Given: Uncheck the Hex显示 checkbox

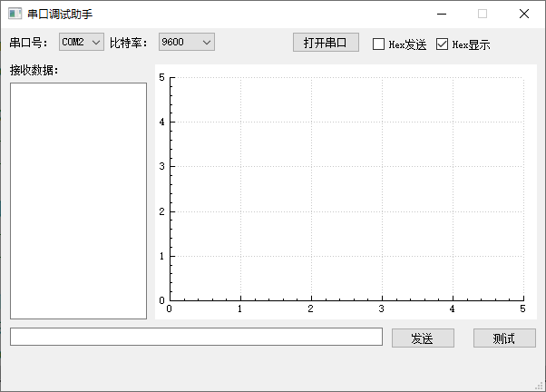Looking at the screenshot, I should 443,44.
